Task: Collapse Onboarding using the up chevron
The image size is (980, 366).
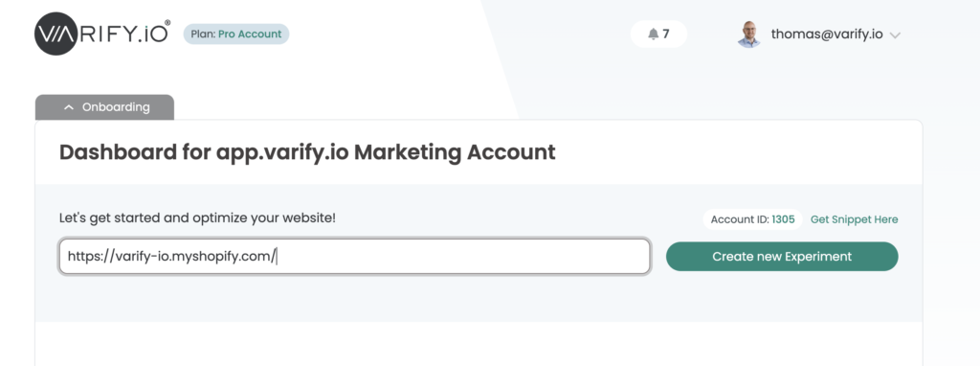Action: pos(69,107)
